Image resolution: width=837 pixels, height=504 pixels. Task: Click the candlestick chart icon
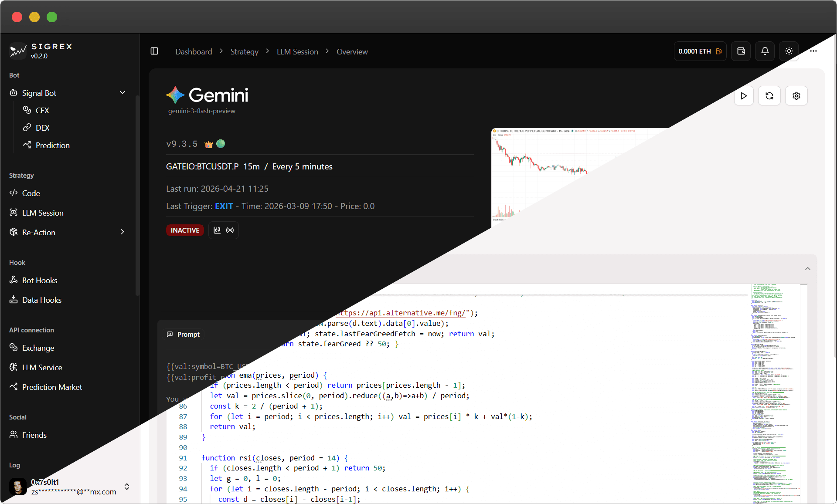217,230
